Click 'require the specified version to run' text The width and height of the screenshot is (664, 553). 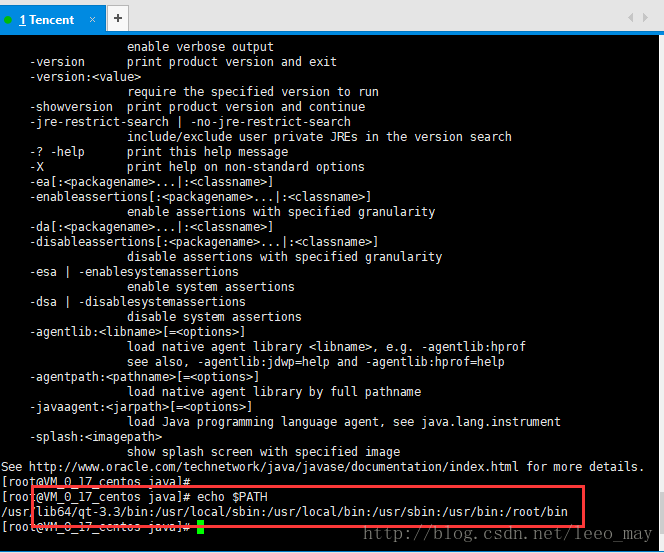[253, 92]
